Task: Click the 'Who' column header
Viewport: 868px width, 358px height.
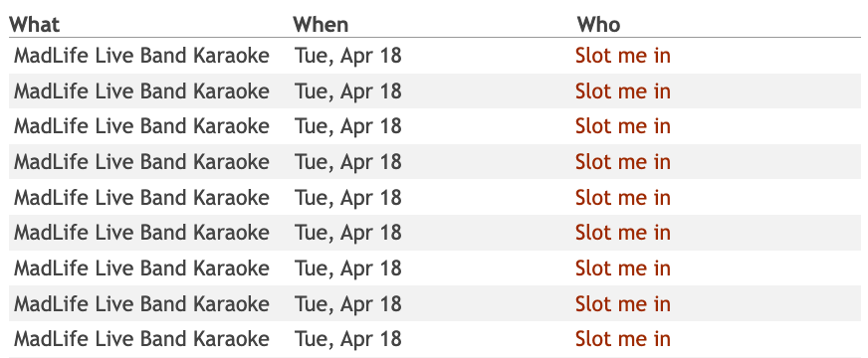Action: [598, 24]
